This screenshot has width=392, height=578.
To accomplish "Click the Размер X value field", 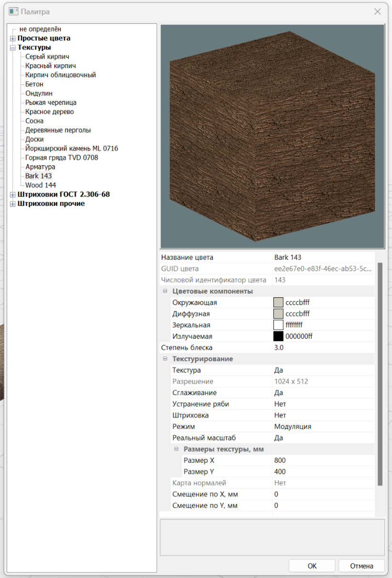I will (323, 460).
